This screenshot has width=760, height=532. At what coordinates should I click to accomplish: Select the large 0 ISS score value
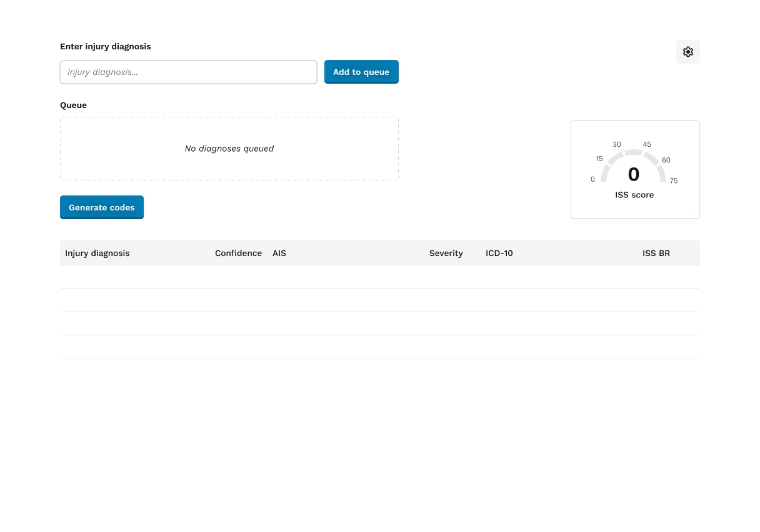tap(634, 174)
